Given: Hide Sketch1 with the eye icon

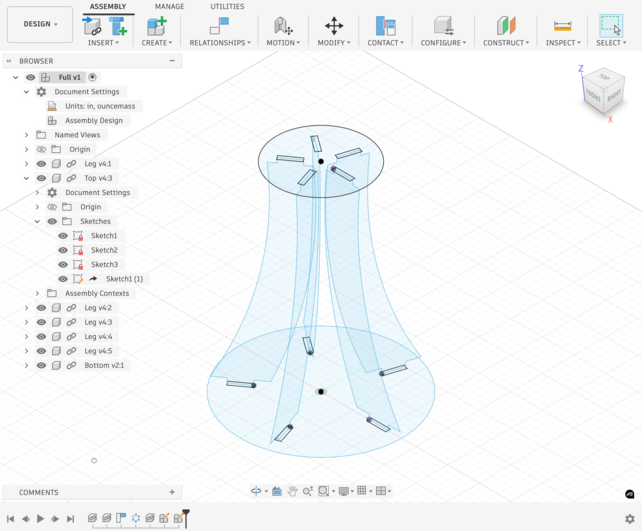Looking at the screenshot, I should 63,236.
